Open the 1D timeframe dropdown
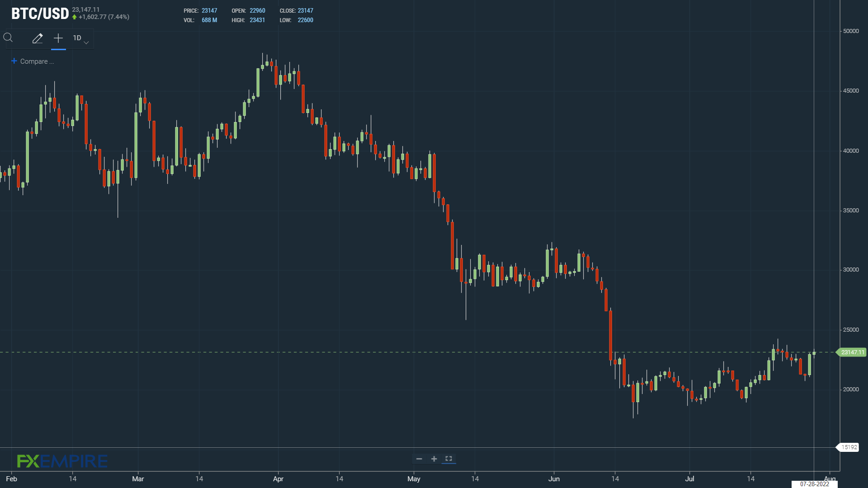Image resolution: width=868 pixels, height=488 pixels. click(81, 38)
